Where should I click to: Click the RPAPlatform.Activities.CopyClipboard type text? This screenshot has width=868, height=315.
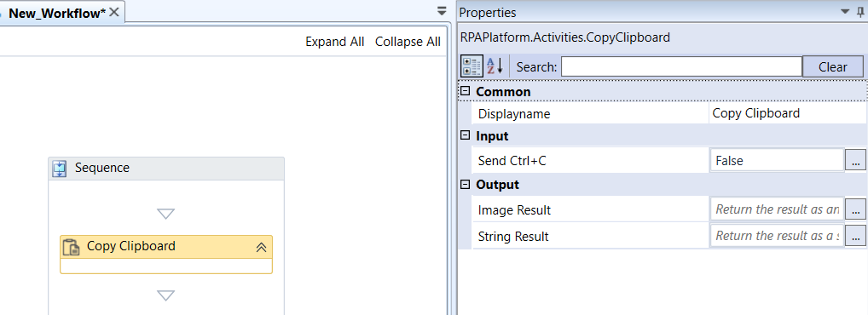pyautogui.click(x=564, y=37)
